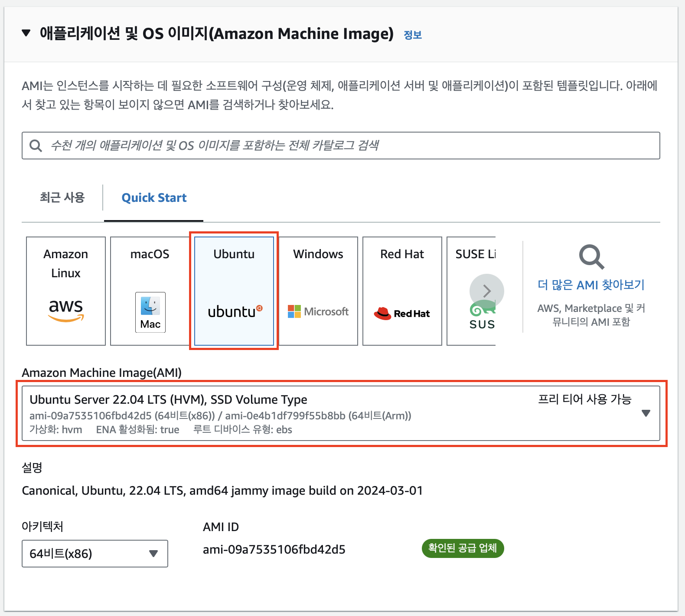This screenshot has height=616, width=685.
Task: Click the large magnifier browse AMI icon
Action: [591, 257]
